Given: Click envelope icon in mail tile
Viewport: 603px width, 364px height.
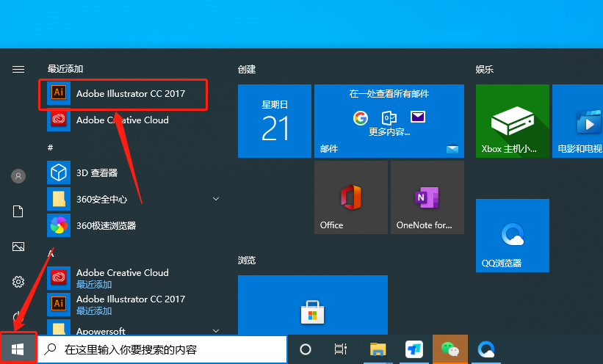Looking at the screenshot, I should click(418, 117).
